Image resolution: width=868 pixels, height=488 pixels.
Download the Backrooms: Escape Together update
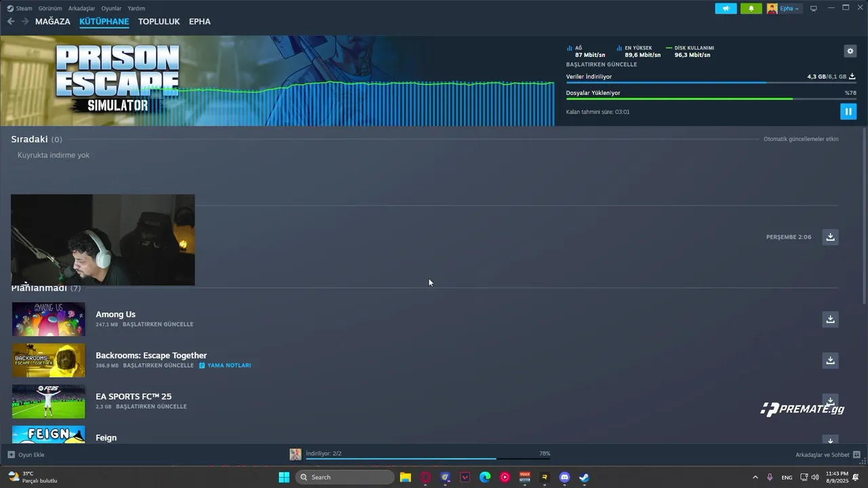point(830,360)
